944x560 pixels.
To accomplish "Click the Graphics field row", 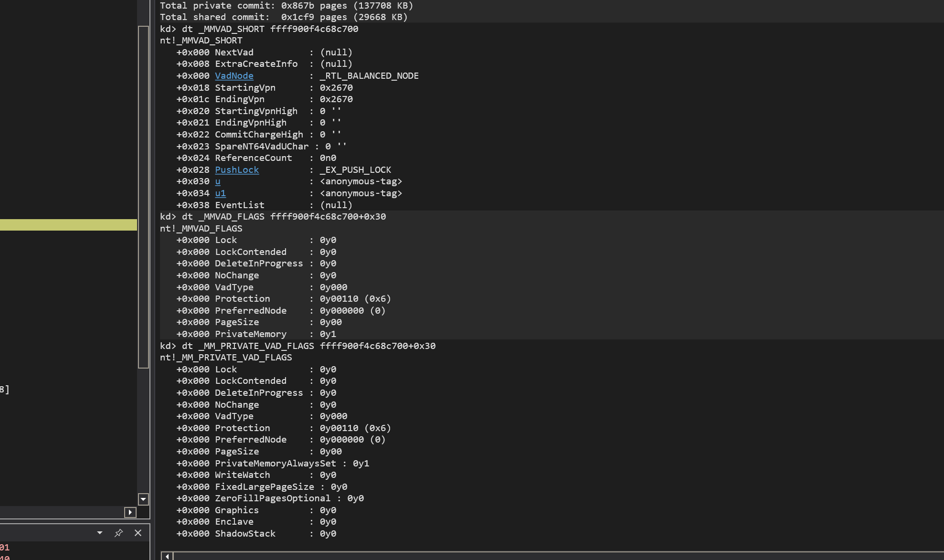I will [256, 510].
